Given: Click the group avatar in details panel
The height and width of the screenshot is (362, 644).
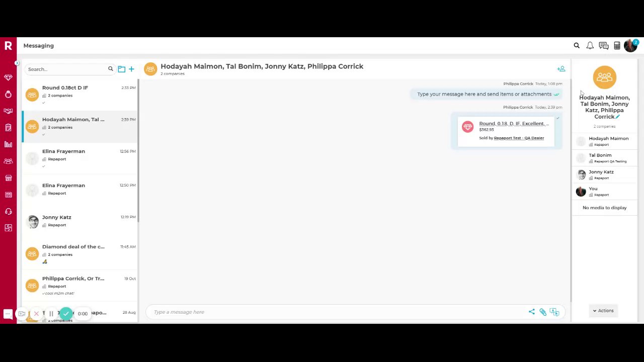Looking at the screenshot, I should click(604, 77).
